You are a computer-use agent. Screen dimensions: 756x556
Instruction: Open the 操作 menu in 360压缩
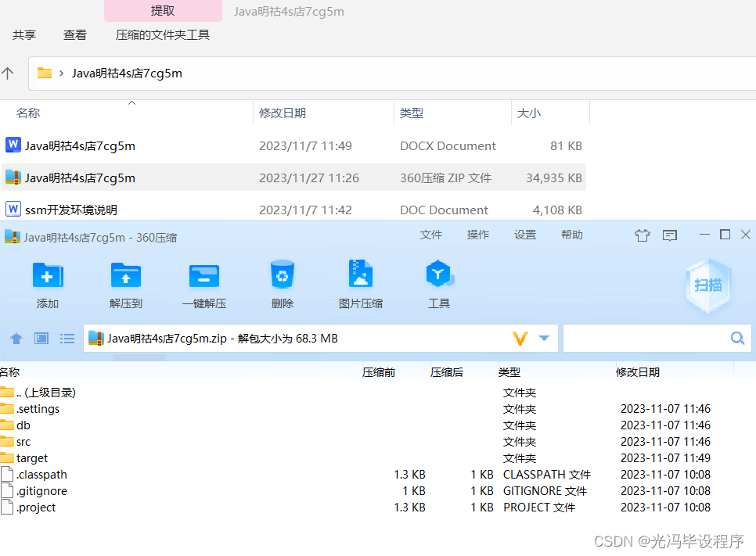tap(477, 235)
